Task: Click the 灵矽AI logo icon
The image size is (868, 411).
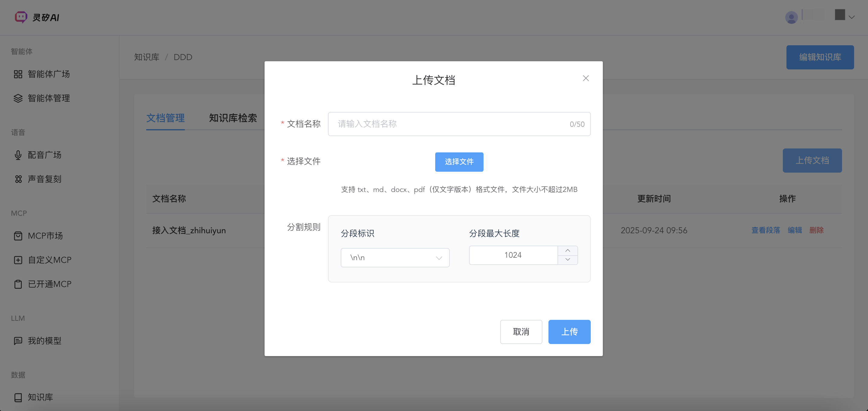Action: point(20,17)
